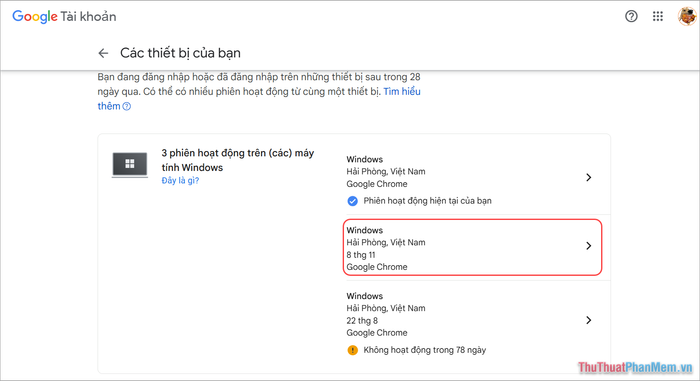The image size is (700, 381).
Task: Open the Google apps grid icon
Action: [x=658, y=17]
